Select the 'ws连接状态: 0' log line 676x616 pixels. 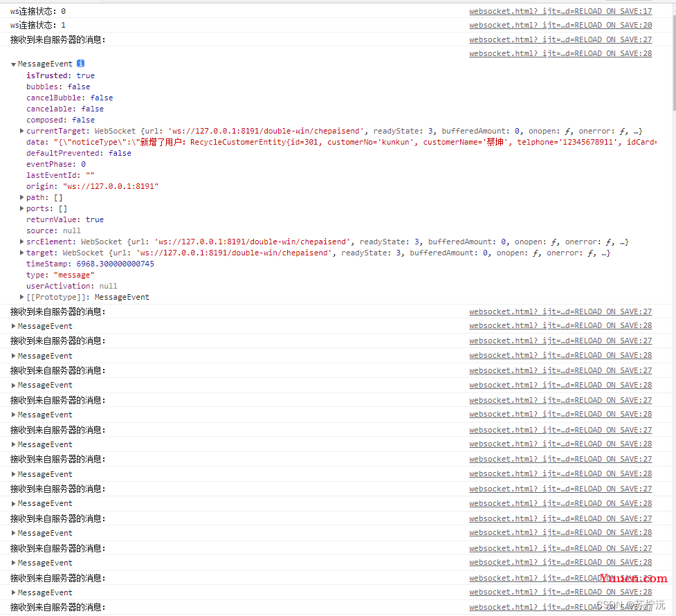(x=38, y=11)
